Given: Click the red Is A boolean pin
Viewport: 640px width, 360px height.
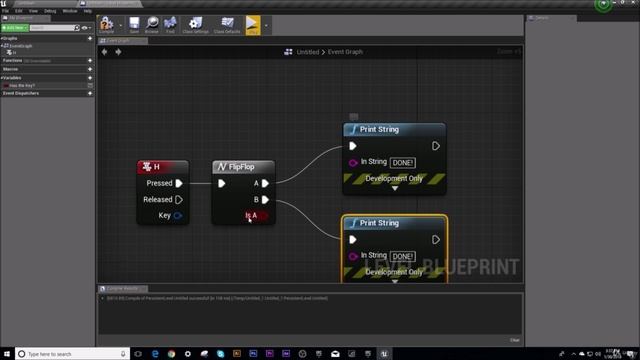Looking at the screenshot, I should [x=263, y=216].
